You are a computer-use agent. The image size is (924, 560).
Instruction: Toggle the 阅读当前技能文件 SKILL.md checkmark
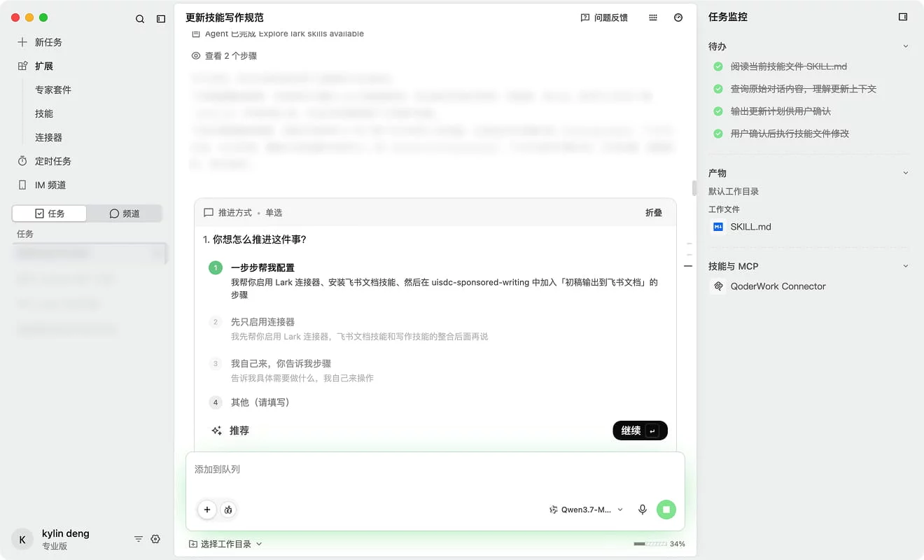[x=717, y=66]
